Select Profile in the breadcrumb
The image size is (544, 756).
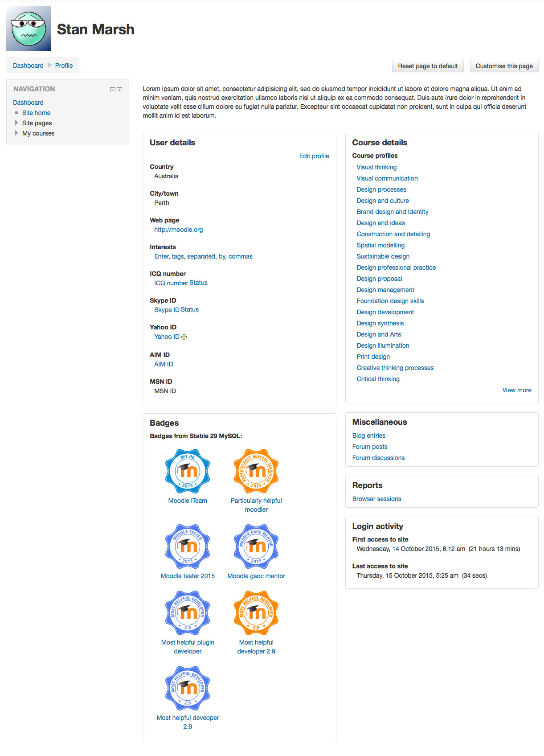64,66
